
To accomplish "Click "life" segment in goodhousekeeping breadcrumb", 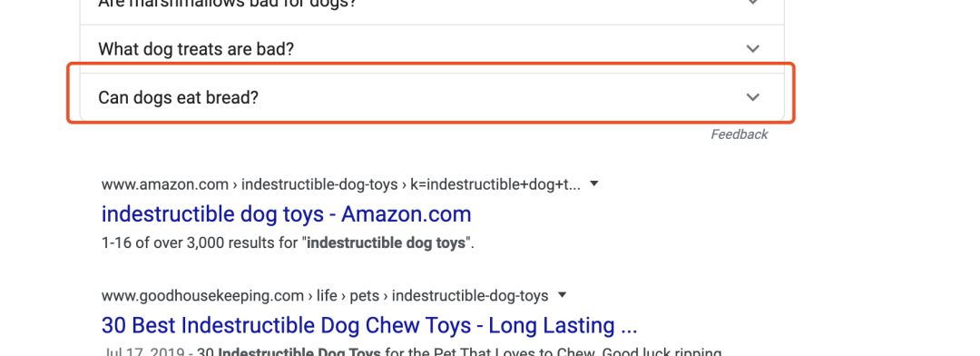I will [x=327, y=295].
